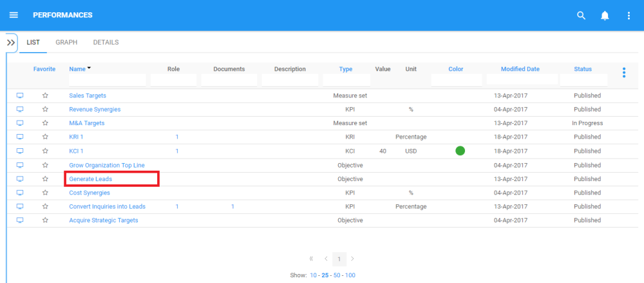Image resolution: width=644 pixels, height=283 pixels.
Task: Open the Convert Inquiries into Leads link
Action: [107, 206]
